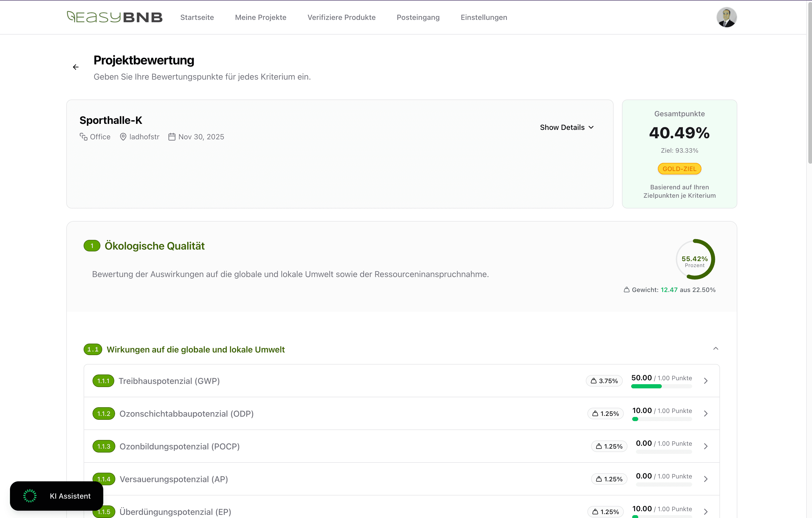Image resolution: width=812 pixels, height=518 pixels.
Task: Open the Ozonschichtabbaupotenzial (ODP) row
Action: coord(401,414)
